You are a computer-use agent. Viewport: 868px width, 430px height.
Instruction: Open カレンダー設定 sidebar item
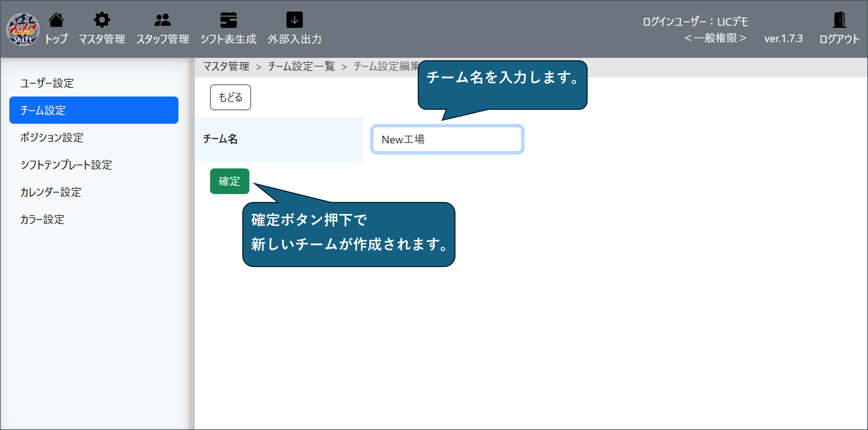[x=51, y=192]
